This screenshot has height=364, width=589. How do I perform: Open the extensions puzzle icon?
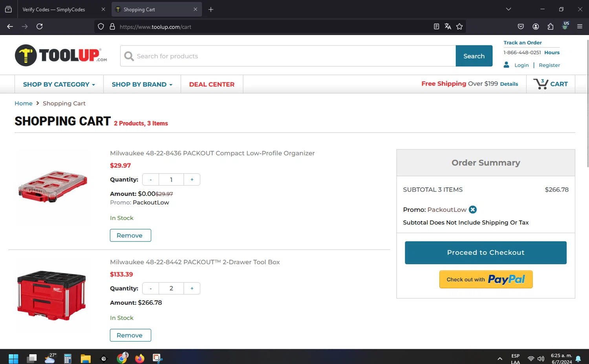(551, 26)
